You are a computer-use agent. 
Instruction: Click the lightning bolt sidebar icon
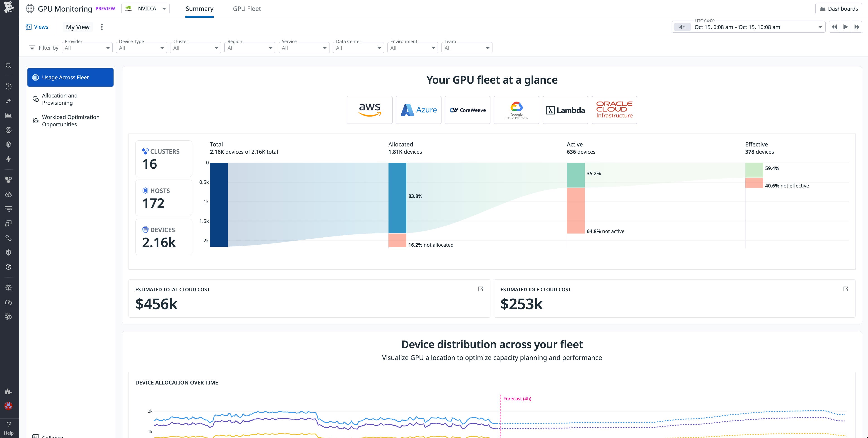9,159
